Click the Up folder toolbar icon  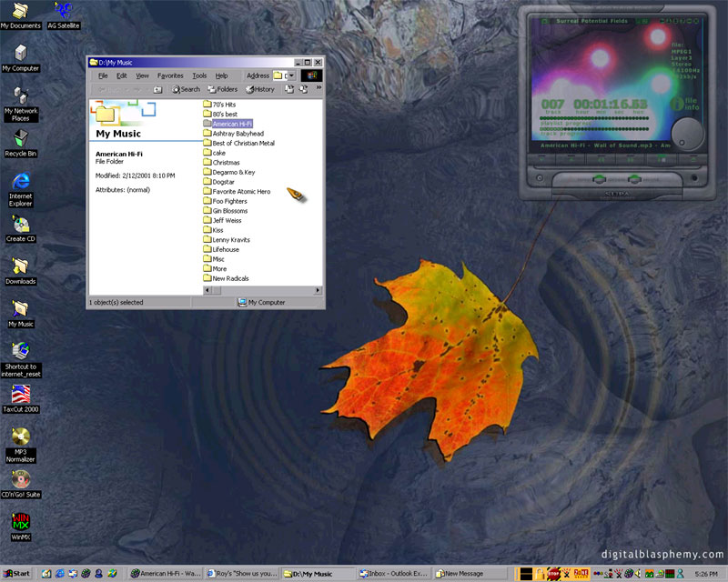click(157, 89)
